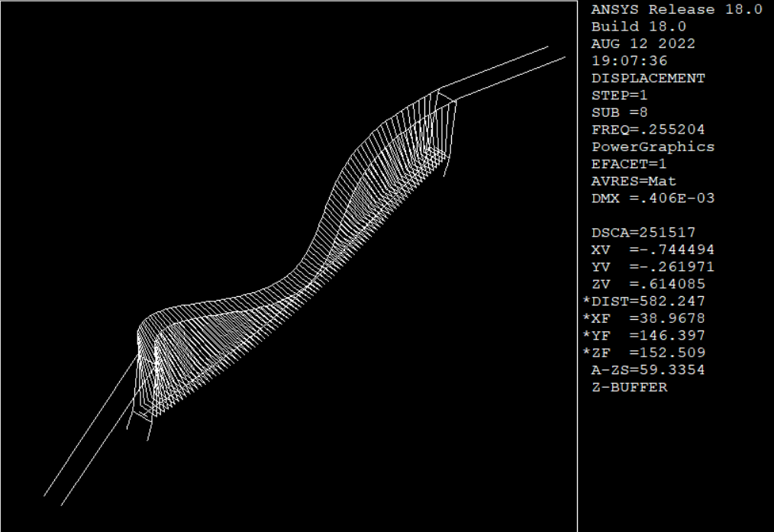Select the 'DISPLACEMENT' label
Screen dimensions: 774x532
tap(648, 78)
